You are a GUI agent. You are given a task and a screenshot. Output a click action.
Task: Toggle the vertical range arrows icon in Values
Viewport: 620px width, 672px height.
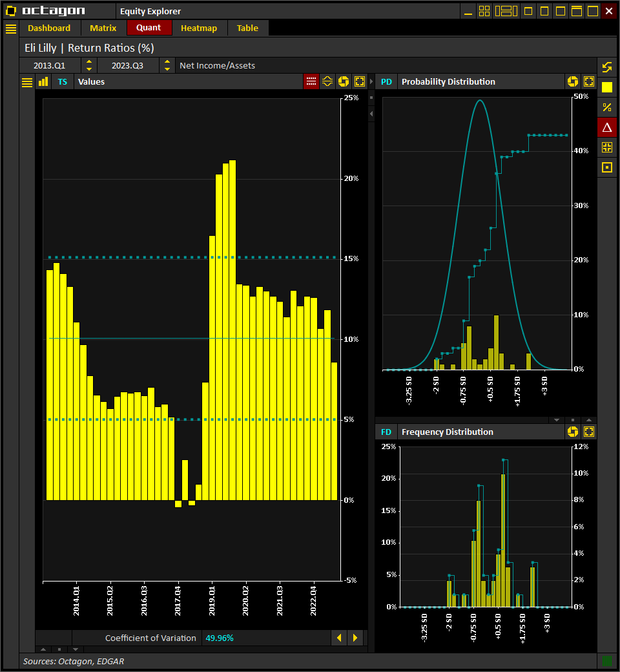327,81
